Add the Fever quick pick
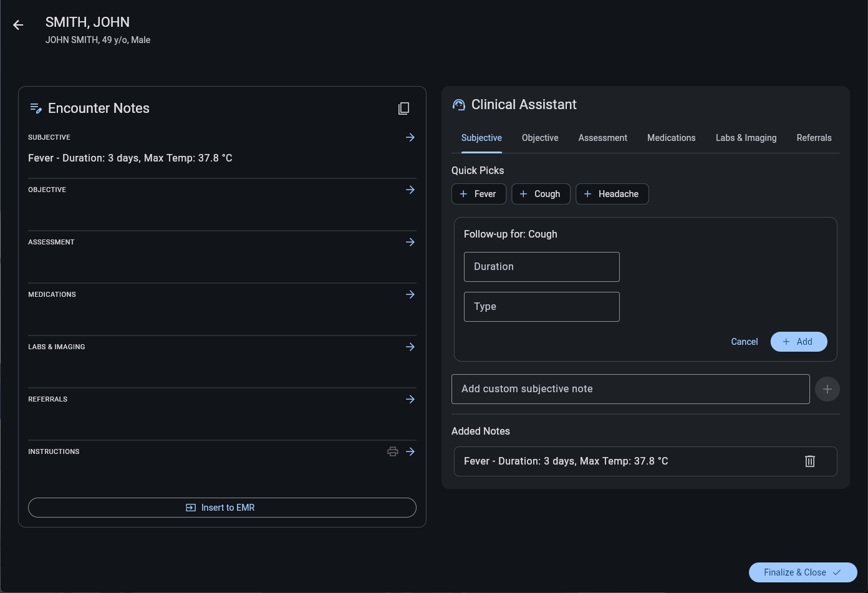 click(x=478, y=194)
